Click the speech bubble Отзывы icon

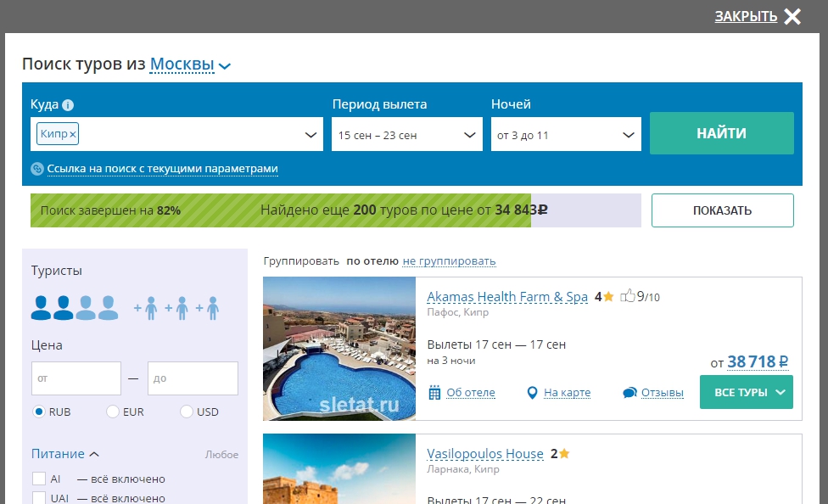click(629, 392)
